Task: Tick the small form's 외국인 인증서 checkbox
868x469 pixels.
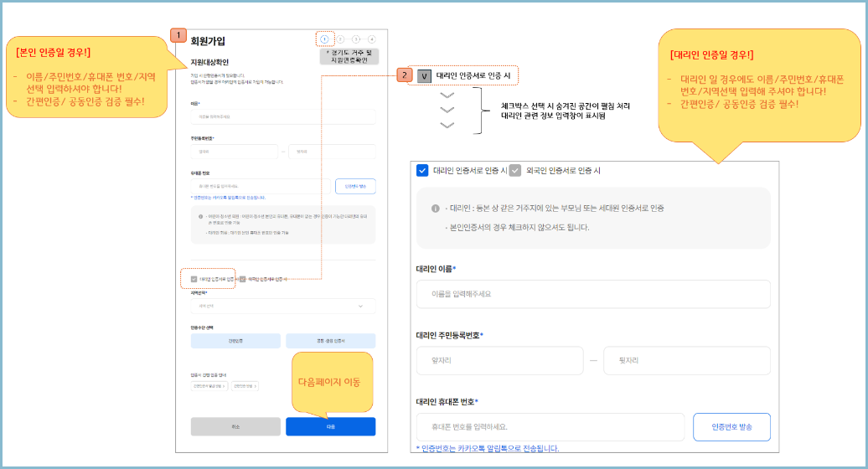Action: point(242,279)
